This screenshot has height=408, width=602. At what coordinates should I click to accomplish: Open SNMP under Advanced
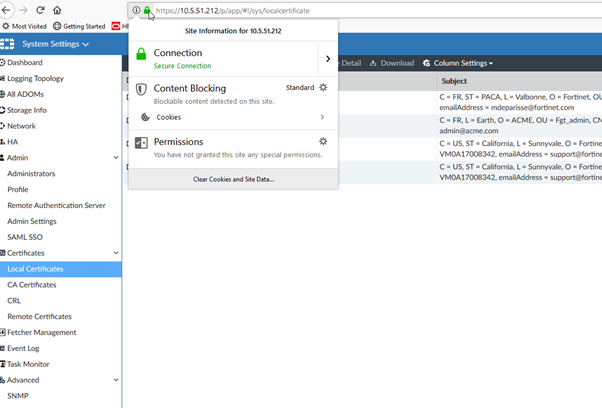tap(18, 396)
